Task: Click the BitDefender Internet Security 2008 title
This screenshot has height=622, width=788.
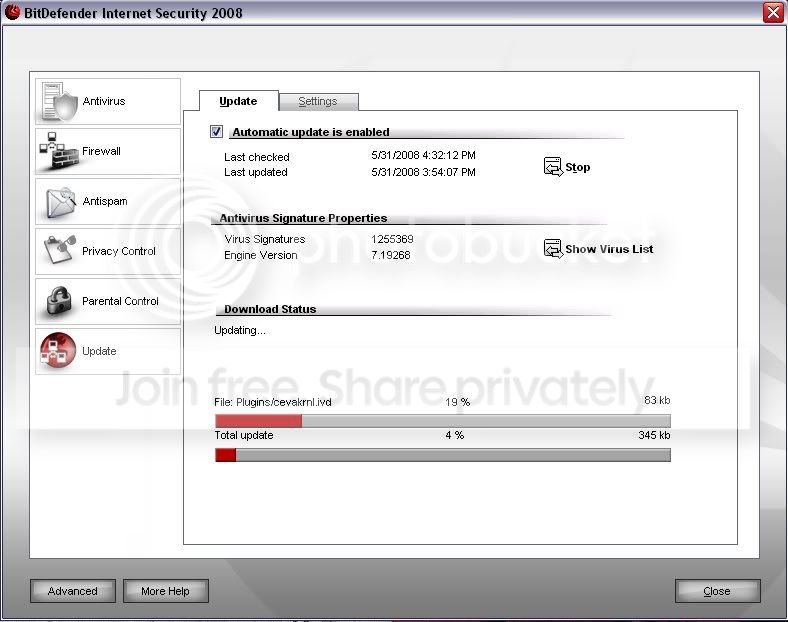Action: point(133,13)
